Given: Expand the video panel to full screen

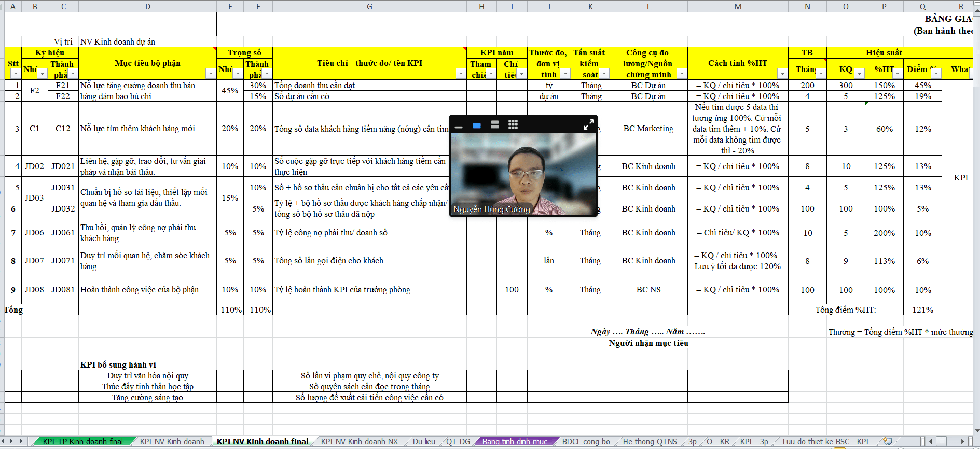Looking at the screenshot, I should (588, 125).
